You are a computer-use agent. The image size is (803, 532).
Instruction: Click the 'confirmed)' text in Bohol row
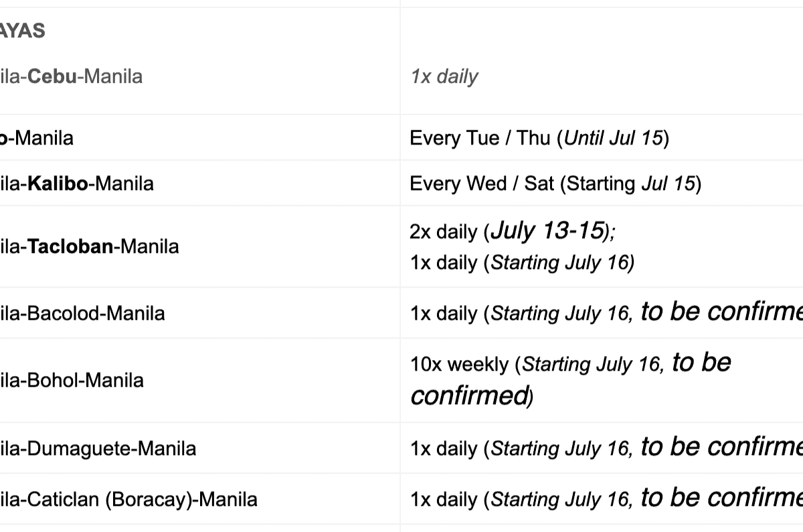coord(471,396)
